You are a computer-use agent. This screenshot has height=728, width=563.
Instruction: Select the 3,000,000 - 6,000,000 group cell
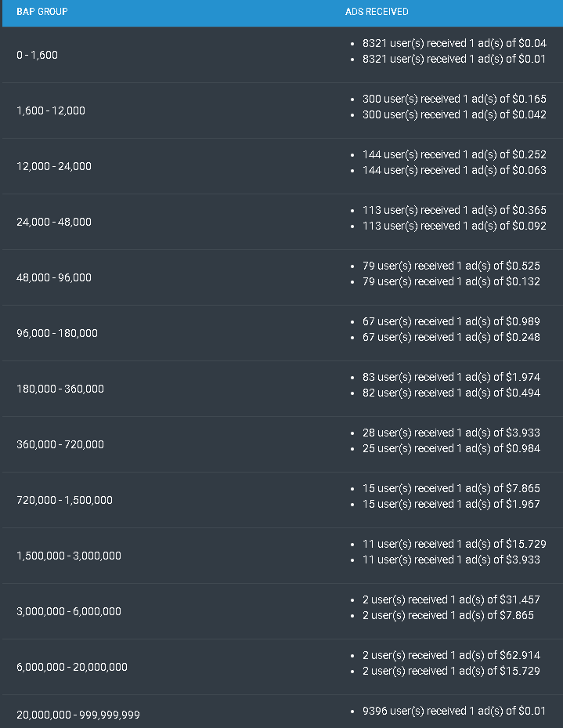[69, 612]
